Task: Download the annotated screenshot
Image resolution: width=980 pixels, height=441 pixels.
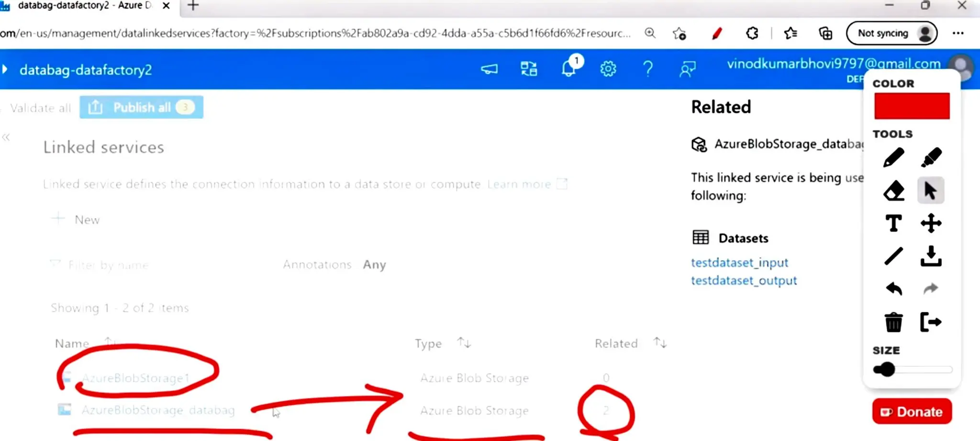Action: [931, 256]
